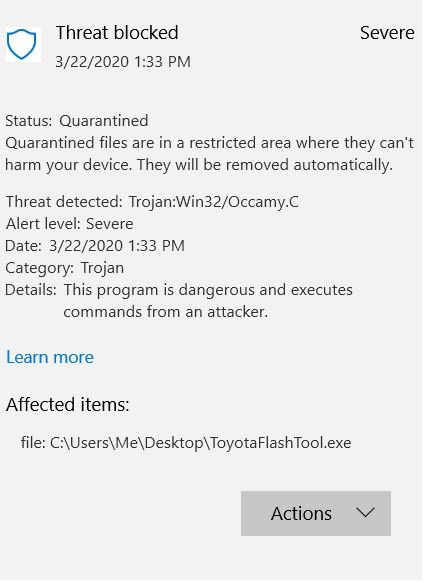This screenshot has height=583, width=427.
Task: Click the 'file:' label in affected items
Action: point(33,445)
